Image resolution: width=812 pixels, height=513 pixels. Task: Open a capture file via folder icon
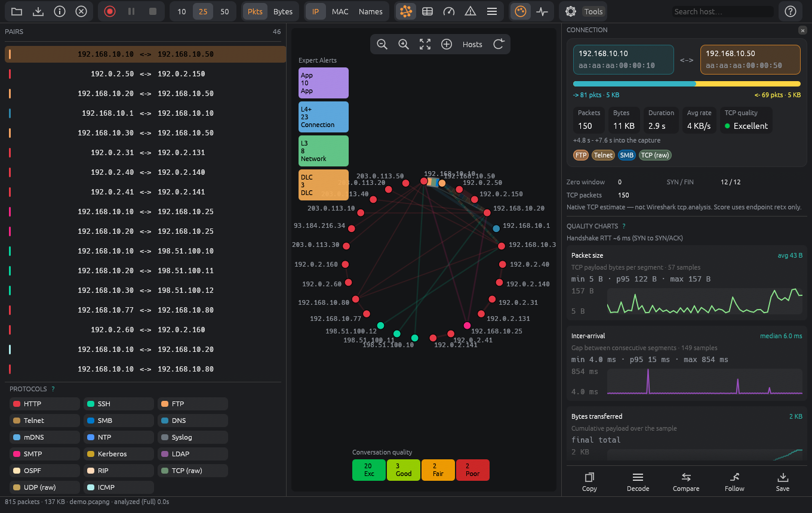pyautogui.click(x=17, y=11)
